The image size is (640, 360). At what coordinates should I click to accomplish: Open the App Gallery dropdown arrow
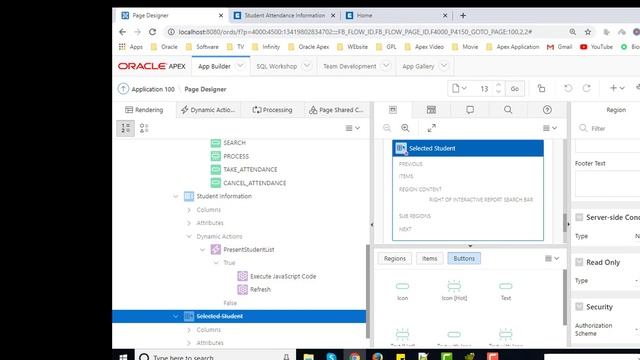point(444,66)
